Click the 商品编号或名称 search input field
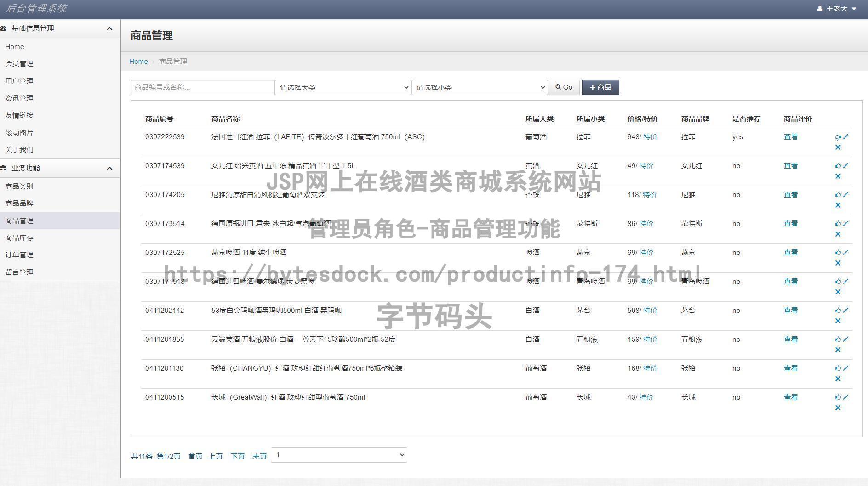Image resolution: width=868 pixels, height=486 pixels. point(202,87)
